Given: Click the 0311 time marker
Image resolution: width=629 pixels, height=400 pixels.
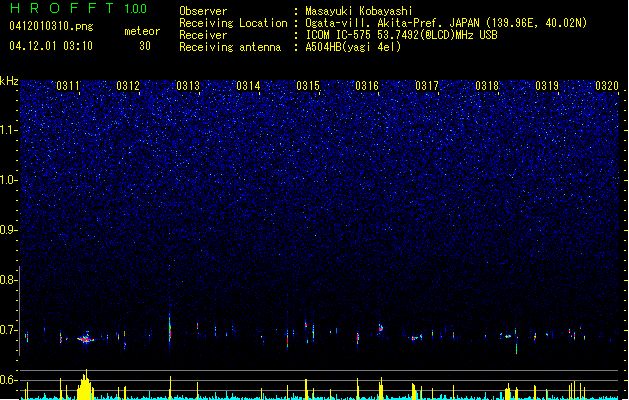Looking at the screenshot, I should (x=68, y=86).
